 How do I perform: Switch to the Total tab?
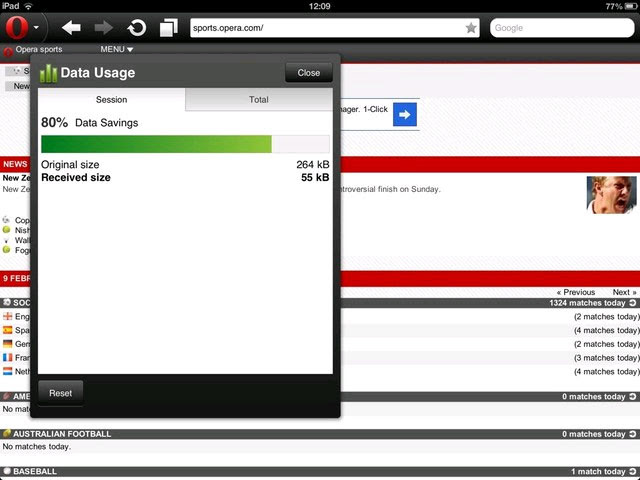259,100
